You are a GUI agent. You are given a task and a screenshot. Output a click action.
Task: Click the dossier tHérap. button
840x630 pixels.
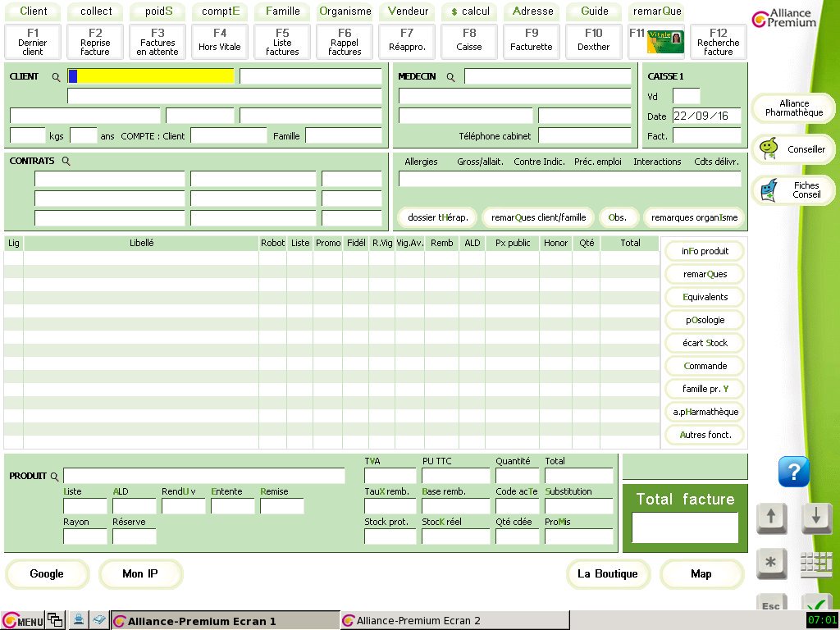[x=438, y=217]
